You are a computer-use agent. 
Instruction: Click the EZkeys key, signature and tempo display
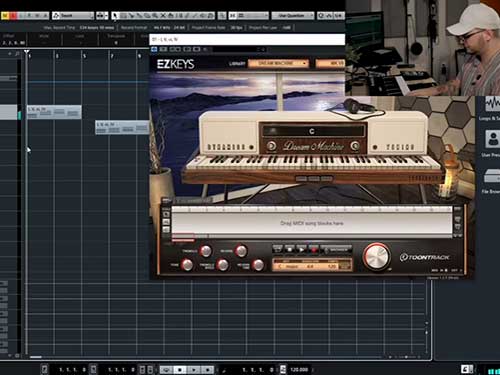point(312,265)
